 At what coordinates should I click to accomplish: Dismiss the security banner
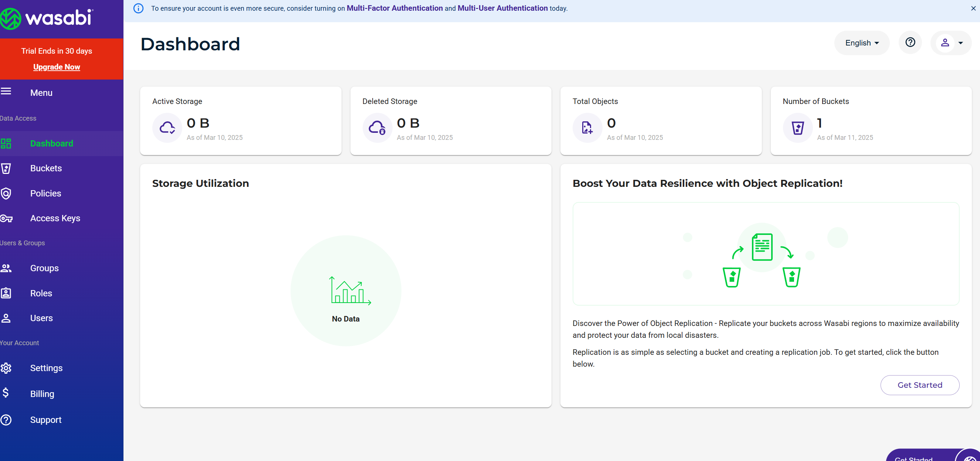tap(973, 9)
